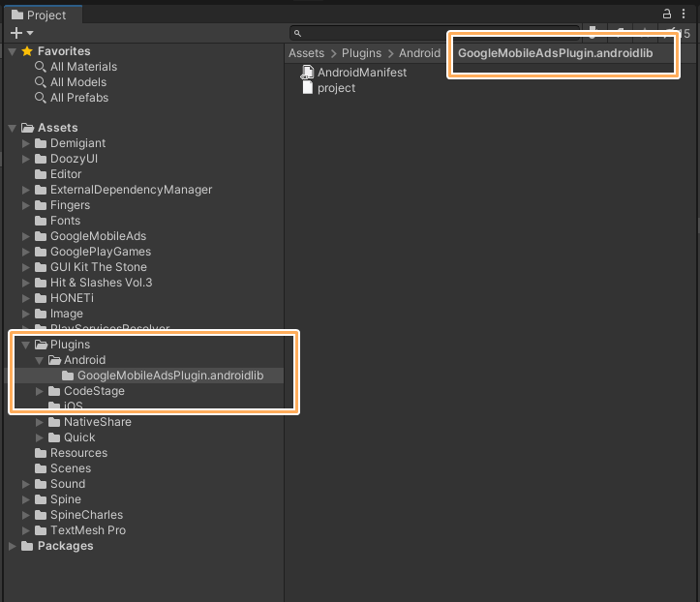Select the All Prefabs favorite
Viewport: 700px width, 602px height.
coord(79,98)
